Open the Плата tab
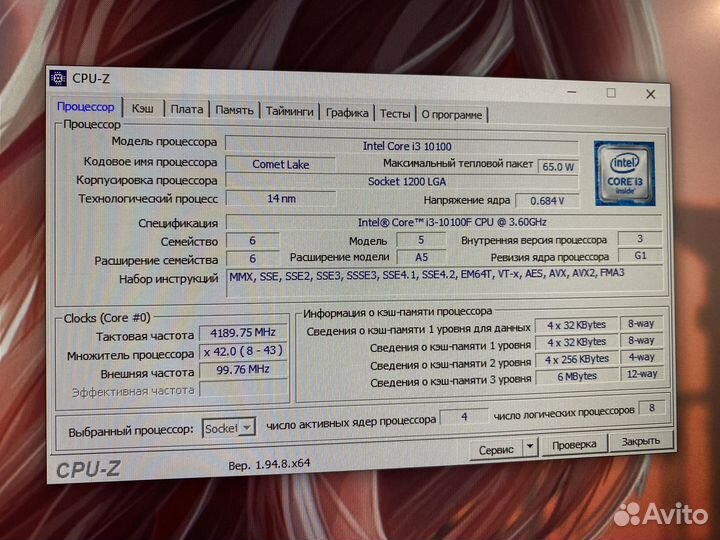This screenshot has height=540, width=720. click(x=186, y=109)
